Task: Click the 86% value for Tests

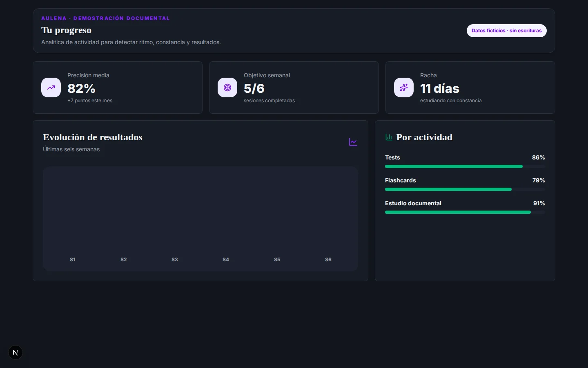Action: point(538,157)
